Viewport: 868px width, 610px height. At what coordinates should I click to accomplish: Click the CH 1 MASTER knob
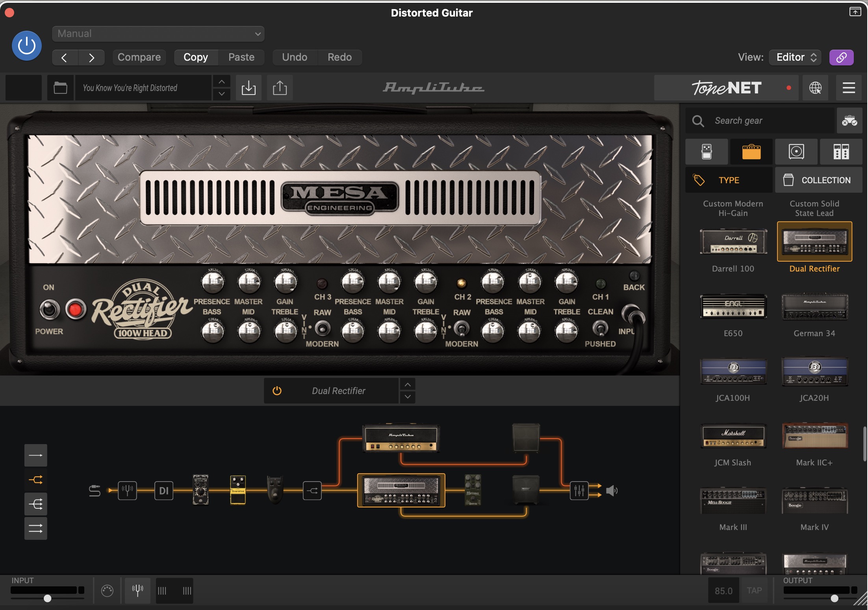(530, 282)
